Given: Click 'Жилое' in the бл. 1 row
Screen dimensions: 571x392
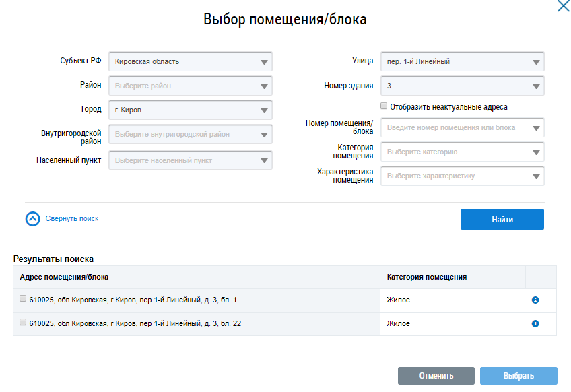Looking at the screenshot, I should coord(399,300).
